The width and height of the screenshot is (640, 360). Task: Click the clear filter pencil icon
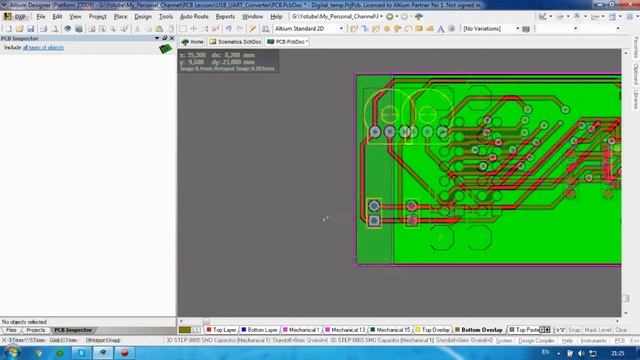(x=253, y=29)
